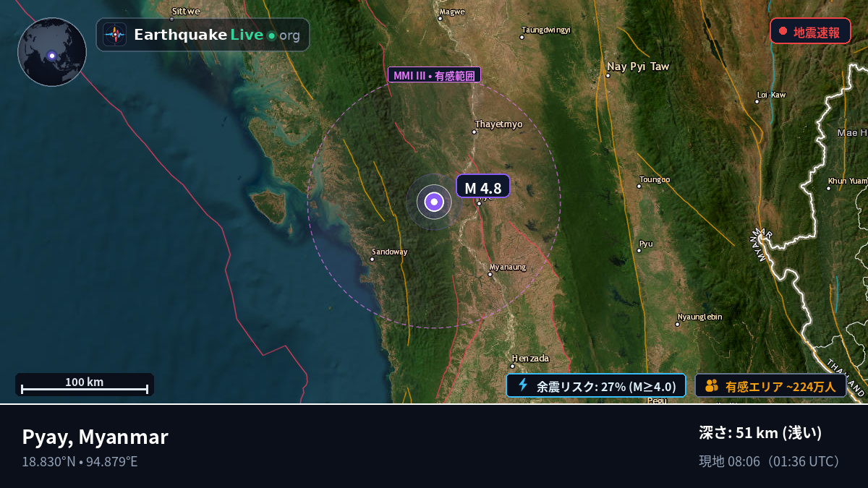
Task: Open the 余震リスク 27% panel
Action: 596,386
